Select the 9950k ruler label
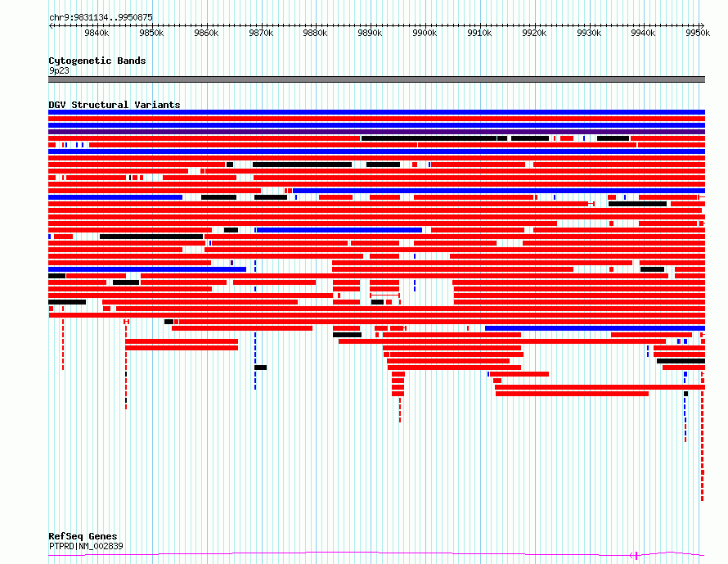The height and width of the screenshot is (564, 728). 698,33
